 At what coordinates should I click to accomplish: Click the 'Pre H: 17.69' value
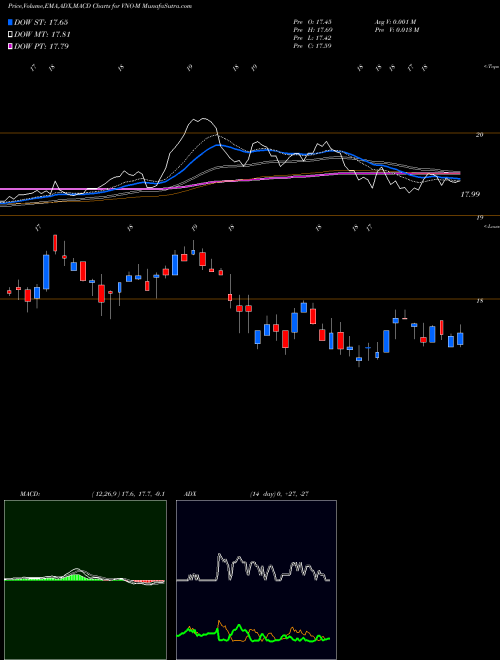point(312,30)
